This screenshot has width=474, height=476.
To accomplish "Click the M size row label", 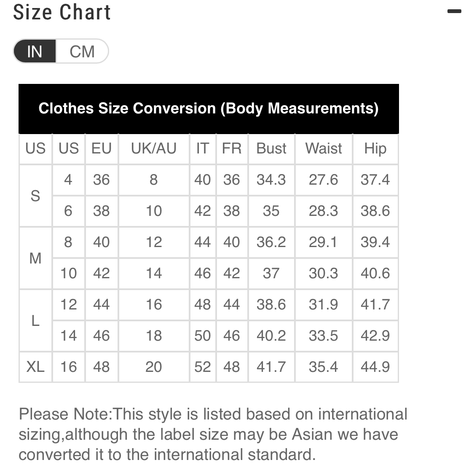I will tap(35, 258).
